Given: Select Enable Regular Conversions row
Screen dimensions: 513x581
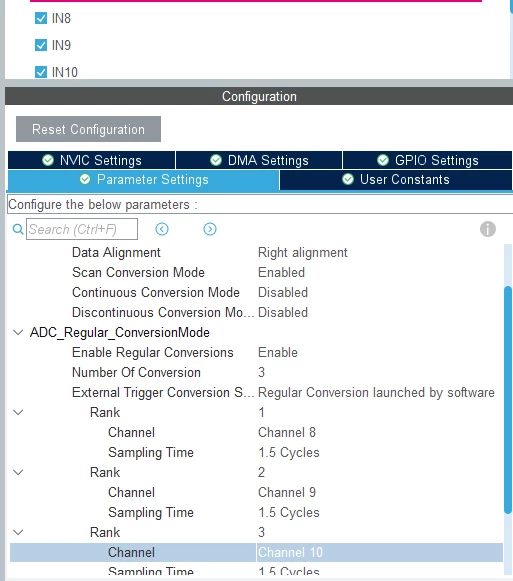Looking at the screenshot, I should coord(256,352).
